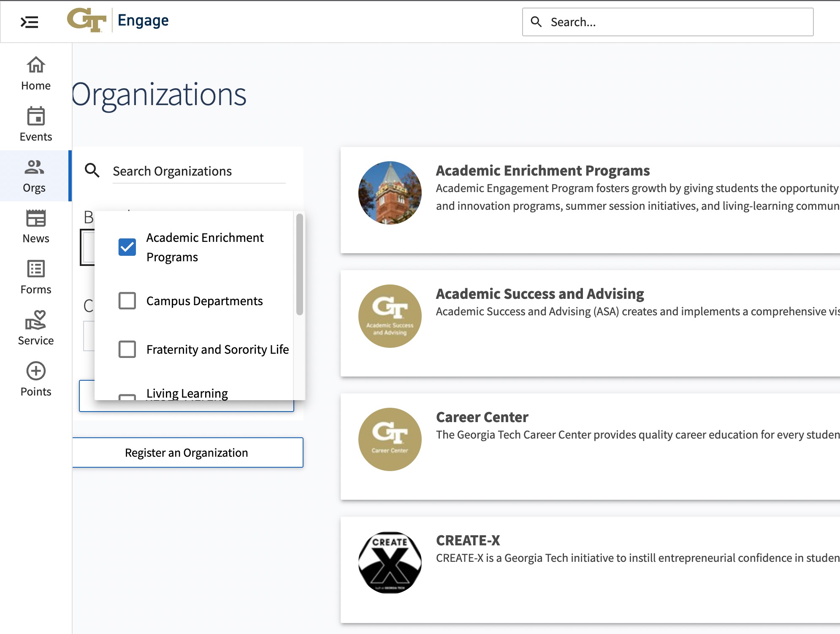Click the CREATE-X description text
The height and width of the screenshot is (634, 840).
638,558
